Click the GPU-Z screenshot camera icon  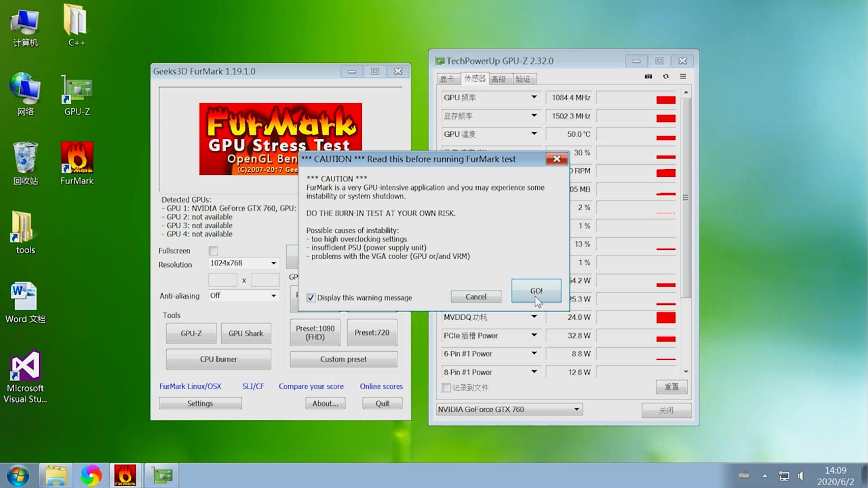coord(648,76)
